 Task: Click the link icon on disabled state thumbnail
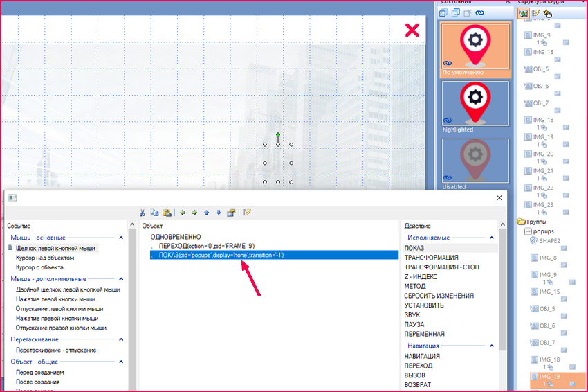coord(448,178)
